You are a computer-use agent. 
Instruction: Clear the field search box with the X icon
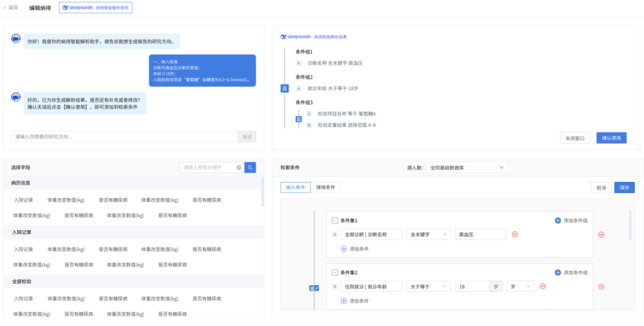point(238,167)
